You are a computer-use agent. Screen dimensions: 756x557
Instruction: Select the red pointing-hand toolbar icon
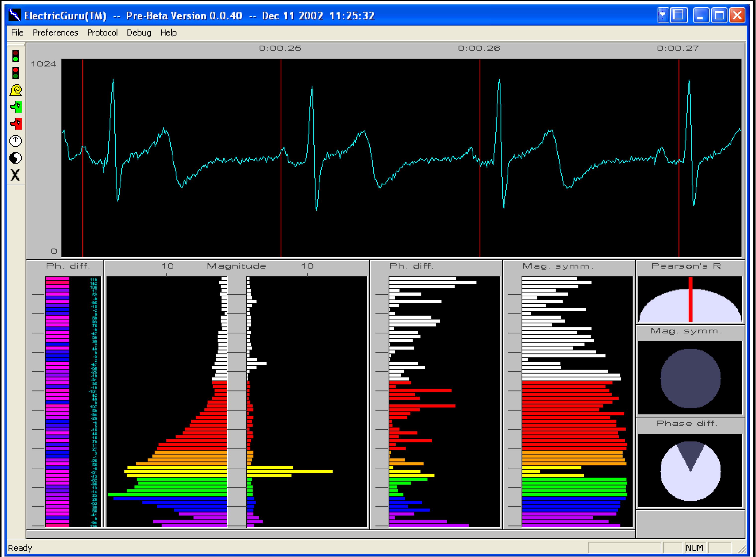pyautogui.click(x=16, y=124)
